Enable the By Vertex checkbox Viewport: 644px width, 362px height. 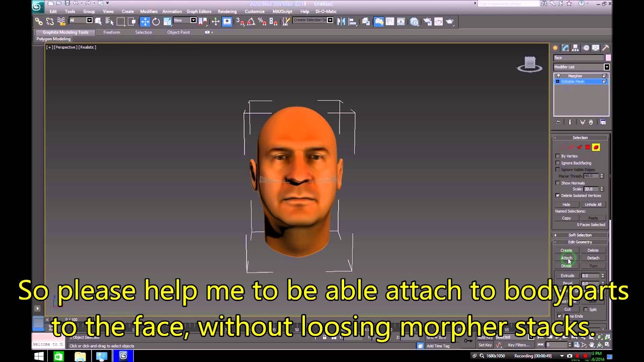(x=557, y=156)
